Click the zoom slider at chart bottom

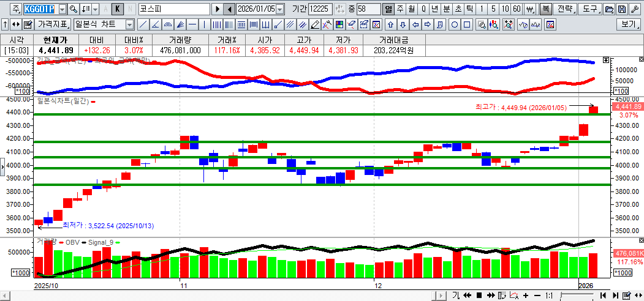coord(576,295)
